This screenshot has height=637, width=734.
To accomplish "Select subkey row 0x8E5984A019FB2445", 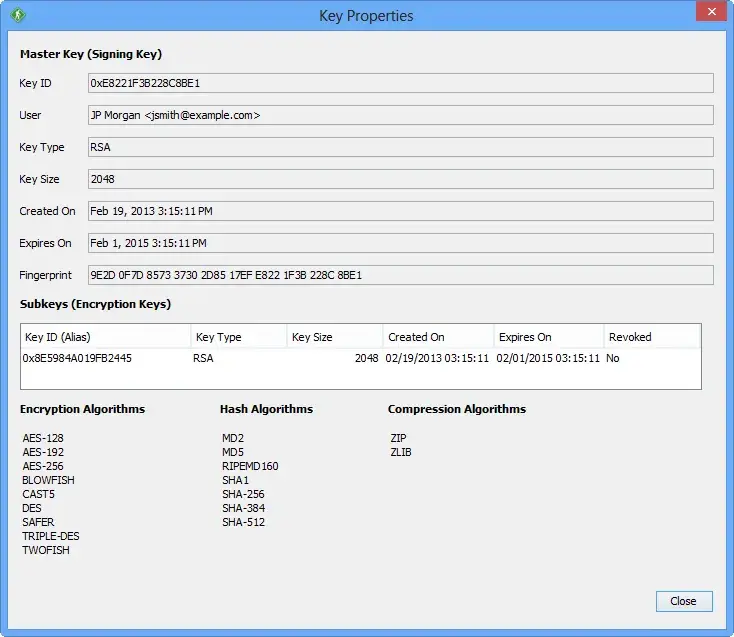I will (x=360, y=358).
